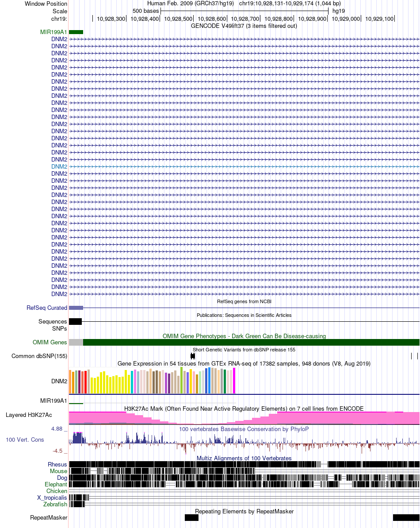Select the Chicken alignment label
The height and width of the screenshot is (528, 420).
click(57, 491)
